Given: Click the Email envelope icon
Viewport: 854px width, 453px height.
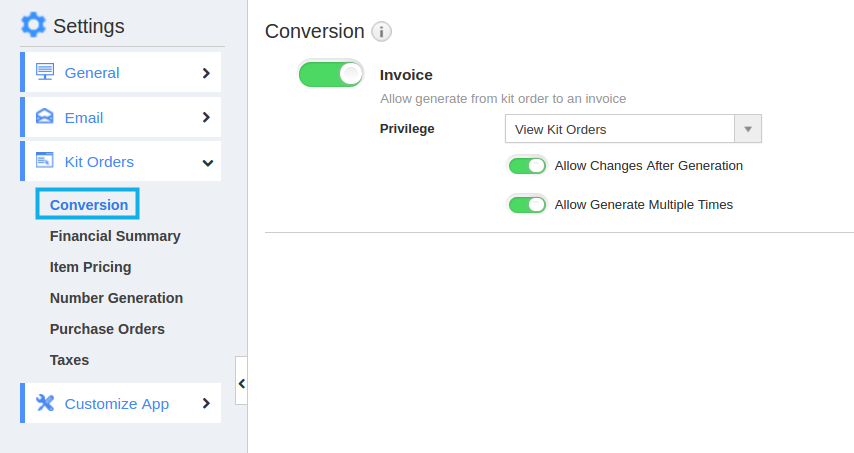Looking at the screenshot, I should tap(45, 117).
